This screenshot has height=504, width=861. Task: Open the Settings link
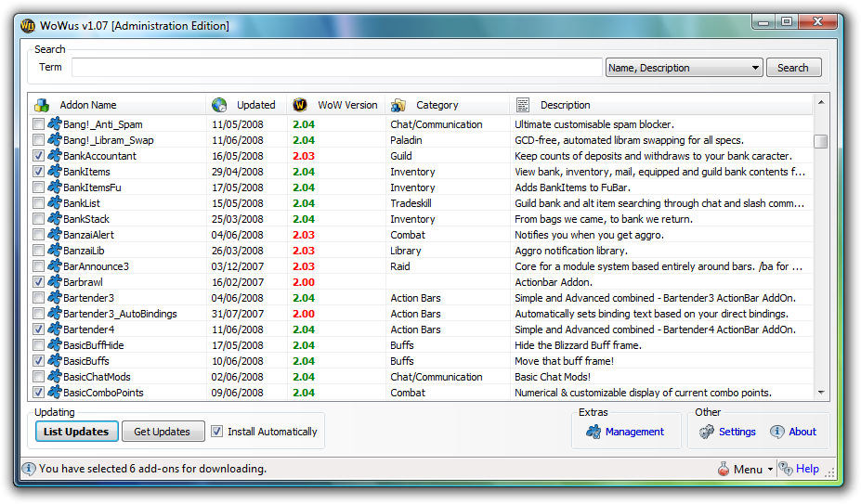pos(737,432)
